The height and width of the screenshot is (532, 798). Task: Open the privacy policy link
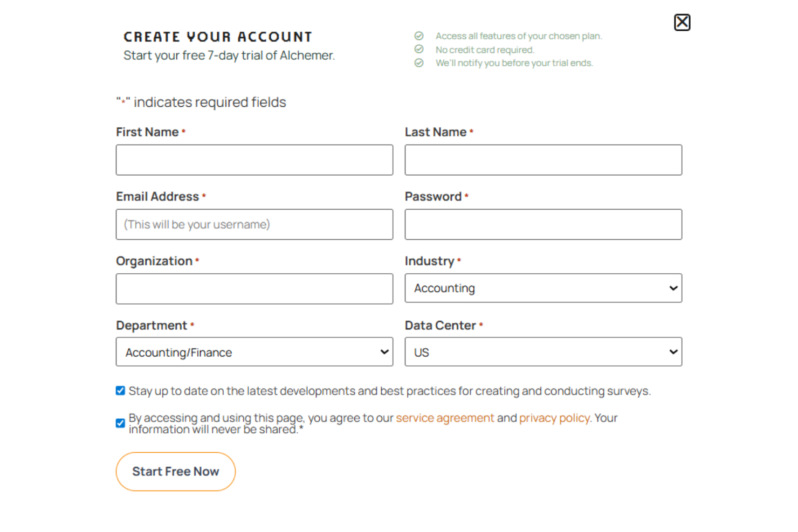[x=554, y=418]
